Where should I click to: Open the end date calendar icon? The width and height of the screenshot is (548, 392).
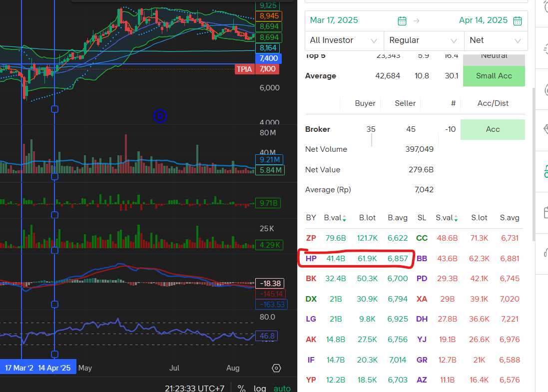[x=518, y=20]
